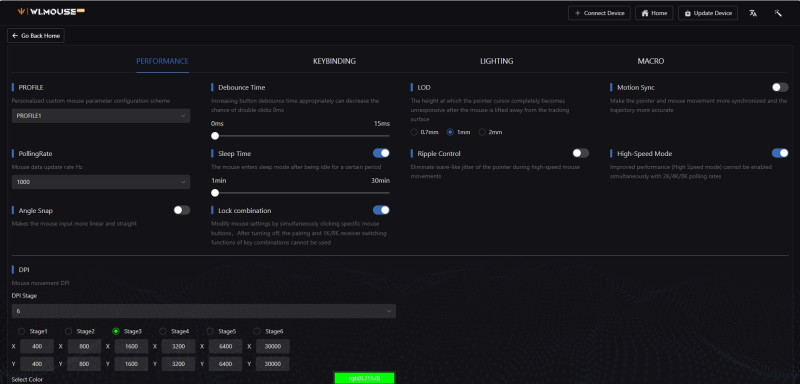Click the green rgb(0,255,0) color swatch

coord(364,378)
